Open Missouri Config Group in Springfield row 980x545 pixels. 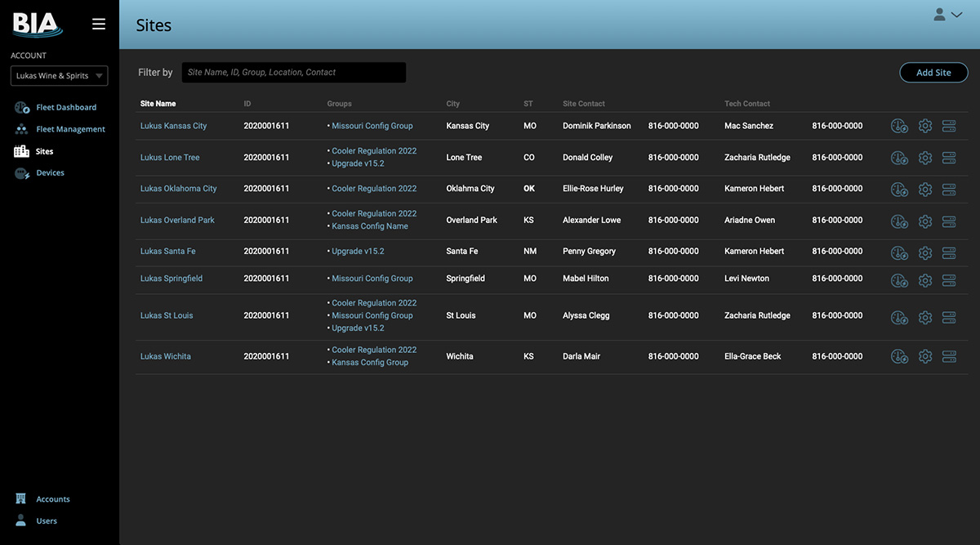tap(372, 279)
